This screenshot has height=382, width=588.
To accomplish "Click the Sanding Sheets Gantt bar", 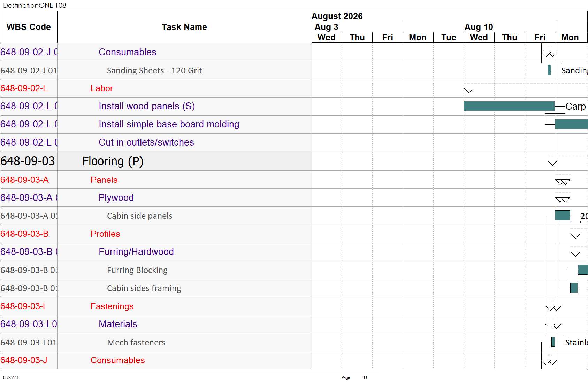I will [550, 70].
